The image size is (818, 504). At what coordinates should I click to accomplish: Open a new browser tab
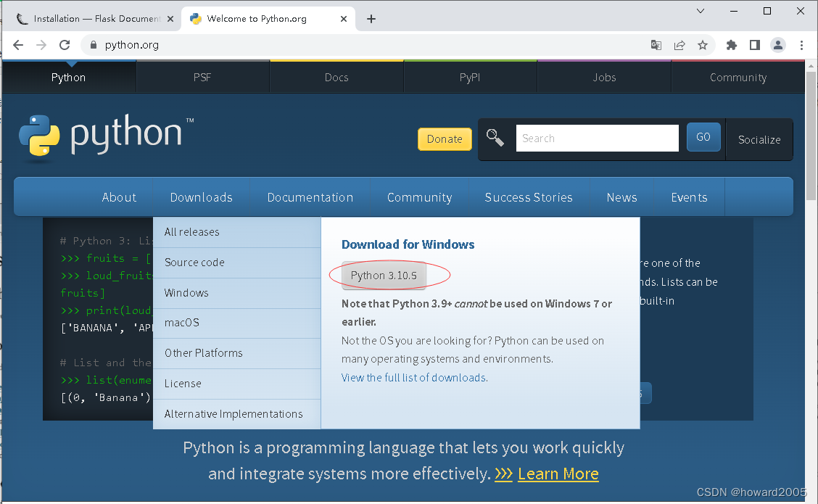(371, 19)
